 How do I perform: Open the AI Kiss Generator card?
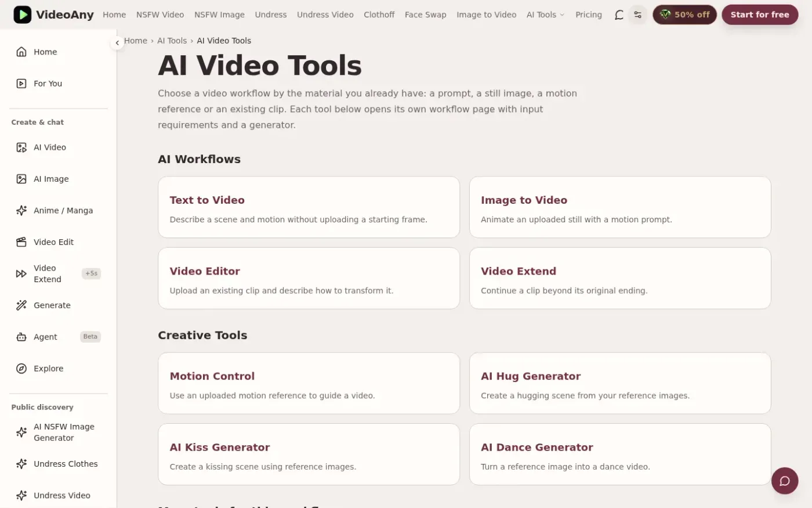[x=309, y=455]
